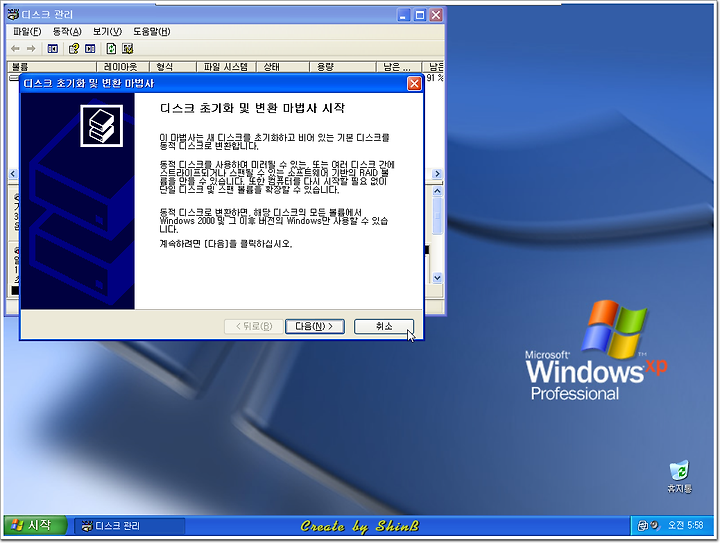Screen dimensions: 720x543
Task: Sort by the 용량 column header
Action: [x=343, y=67]
